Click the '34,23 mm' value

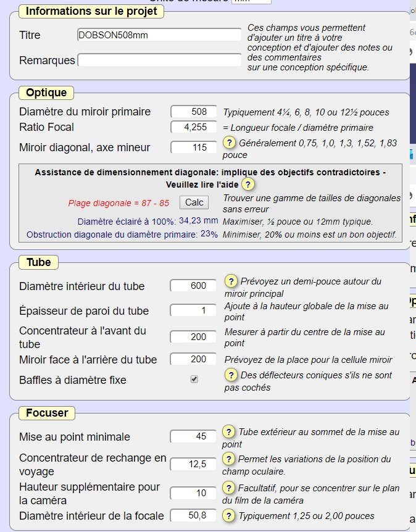click(x=199, y=220)
